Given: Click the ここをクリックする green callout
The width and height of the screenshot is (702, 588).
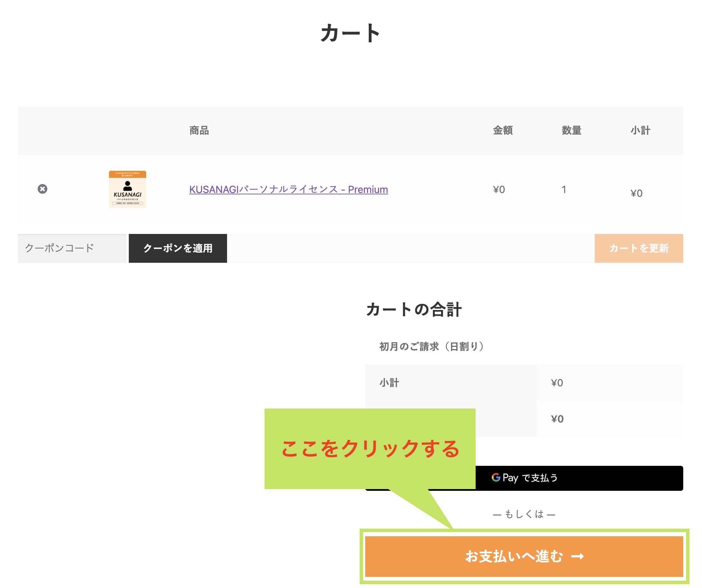Looking at the screenshot, I should pyautogui.click(x=370, y=448).
